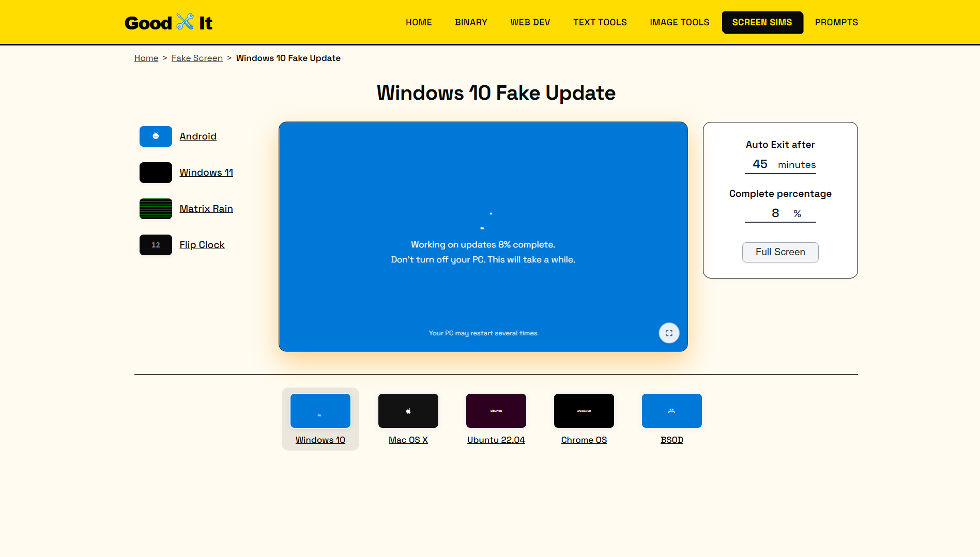The width and height of the screenshot is (980, 557).
Task: Select the Ubuntu purple thumbnail
Action: [496, 411]
